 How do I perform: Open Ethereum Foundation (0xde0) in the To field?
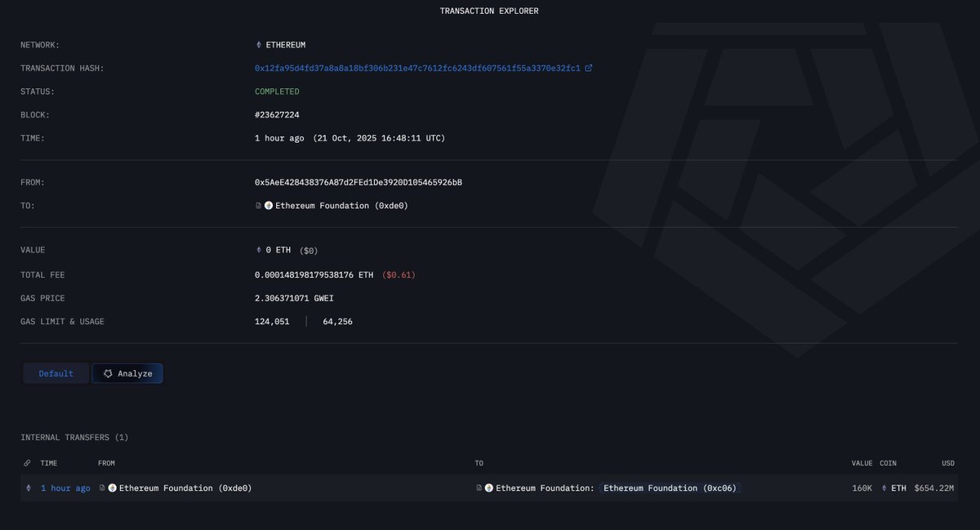(x=341, y=206)
